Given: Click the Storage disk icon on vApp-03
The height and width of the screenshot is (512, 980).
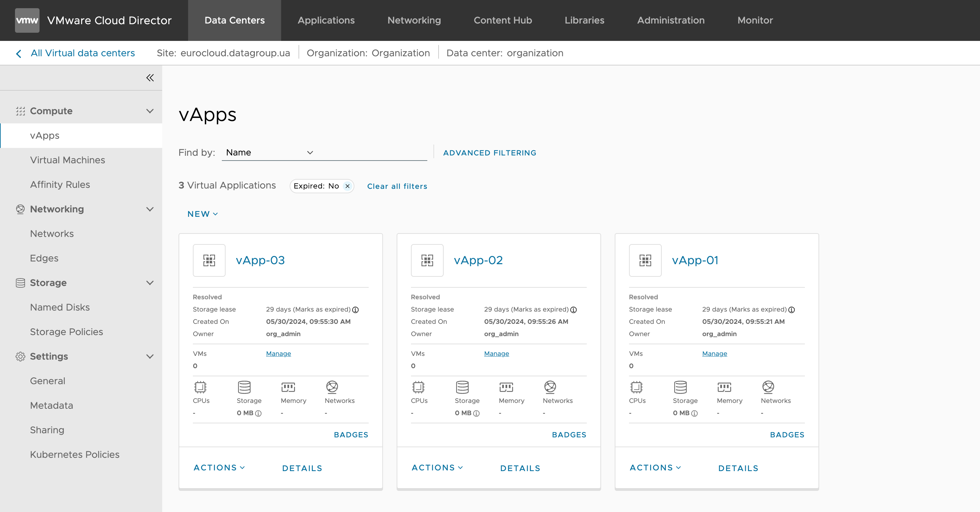Looking at the screenshot, I should coord(244,387).
